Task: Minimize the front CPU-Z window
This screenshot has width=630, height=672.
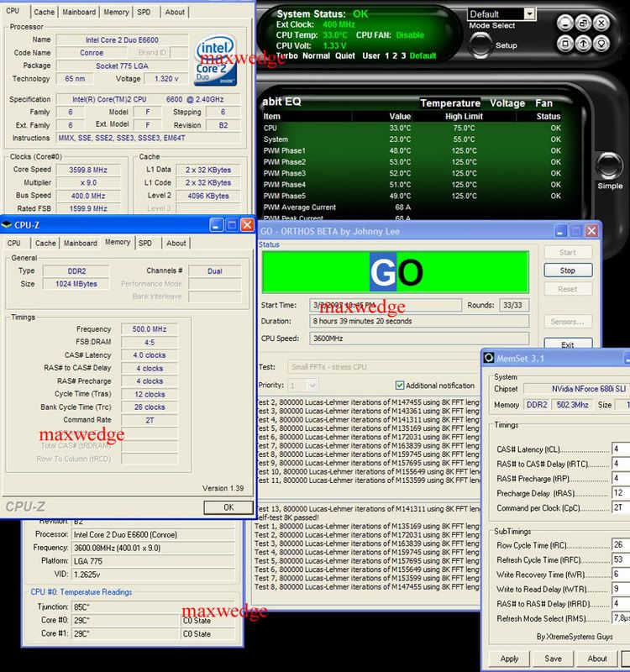Action: 216,224
